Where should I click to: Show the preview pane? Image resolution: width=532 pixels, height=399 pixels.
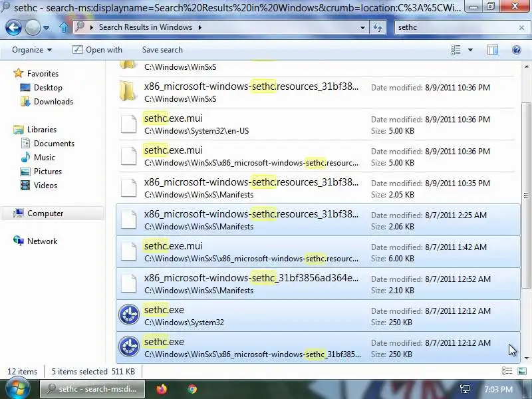pyautogui.click(x=493, y=50)
